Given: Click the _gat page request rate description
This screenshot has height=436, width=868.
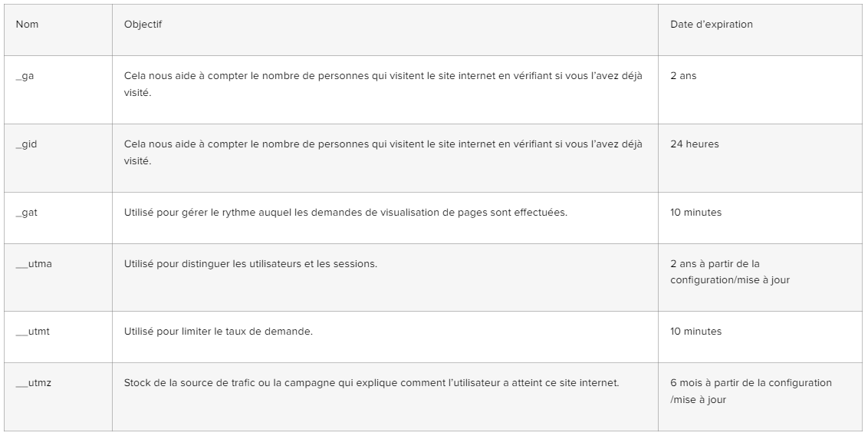Looking at the screenshot, I should click(x=345, y=213).
